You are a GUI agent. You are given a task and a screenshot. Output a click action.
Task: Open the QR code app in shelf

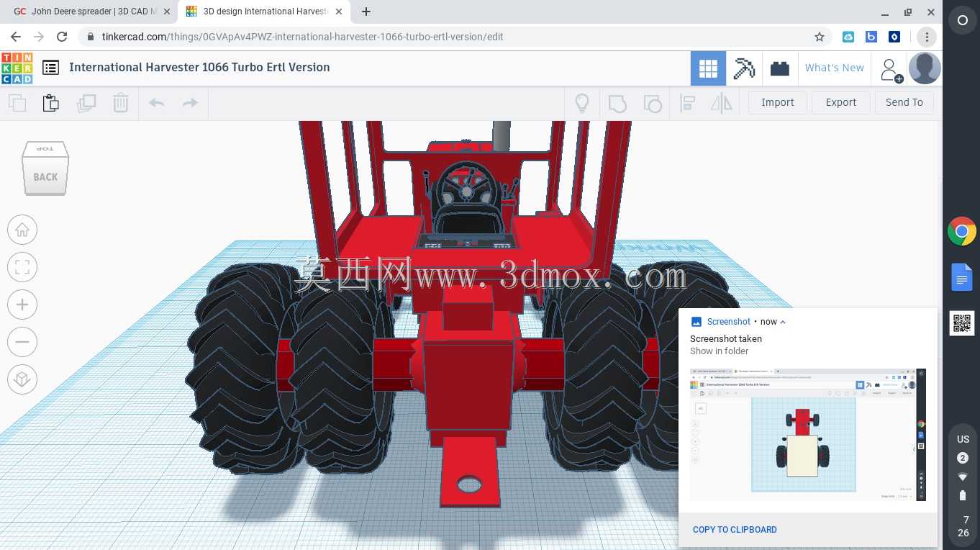point(962,323)
